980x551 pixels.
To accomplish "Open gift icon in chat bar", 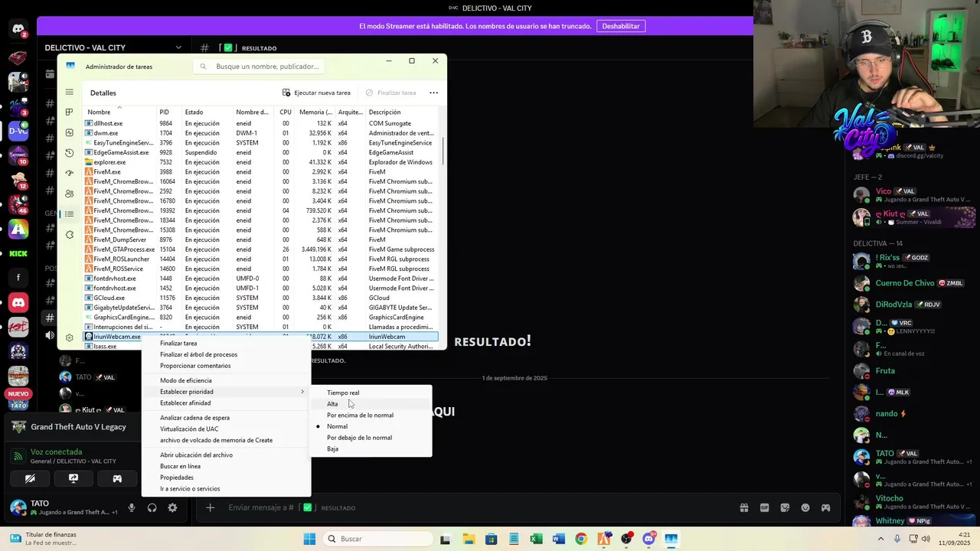I will pos(743,507).
